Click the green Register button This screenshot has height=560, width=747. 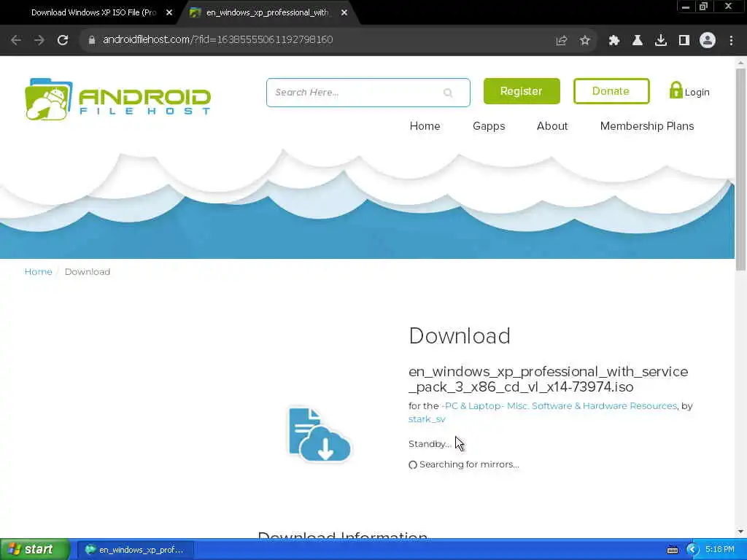pyautogui.click(x=522, y=91)
